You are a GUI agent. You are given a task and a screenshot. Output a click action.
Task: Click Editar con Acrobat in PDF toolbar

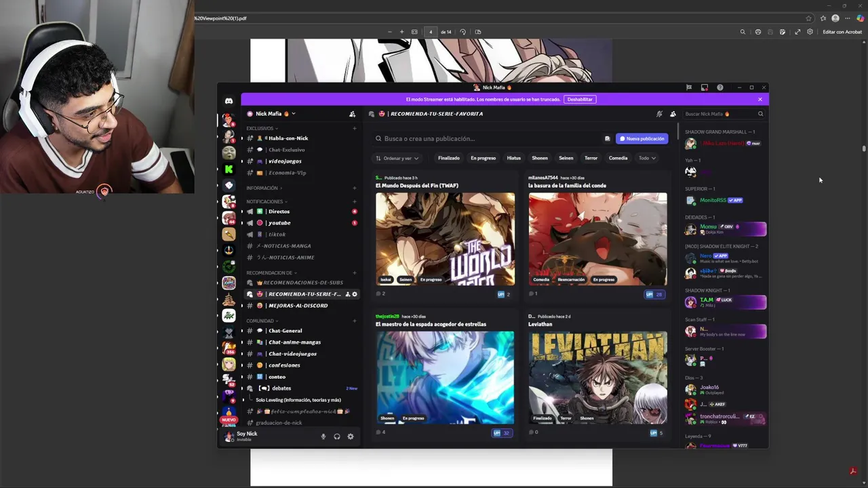pyautogui.click(x=842, y=32)
